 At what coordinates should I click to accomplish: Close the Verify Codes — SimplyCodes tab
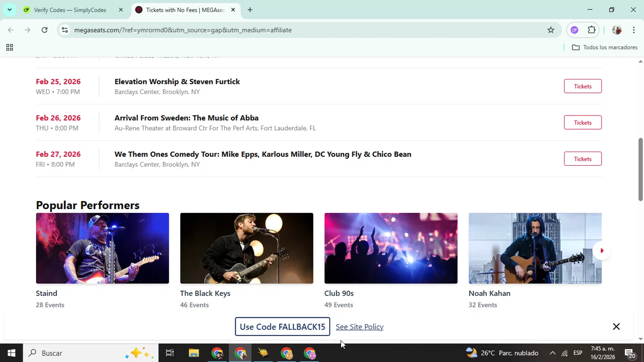(121, 10)
